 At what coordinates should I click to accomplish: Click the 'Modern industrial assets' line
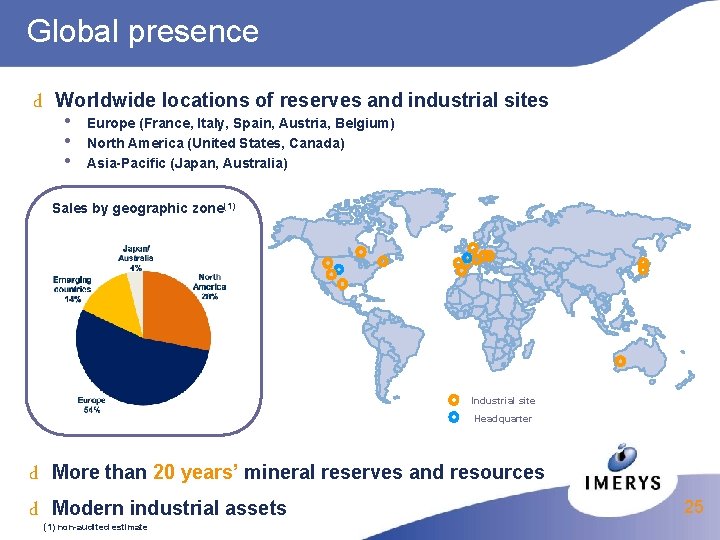coord(169,508)
